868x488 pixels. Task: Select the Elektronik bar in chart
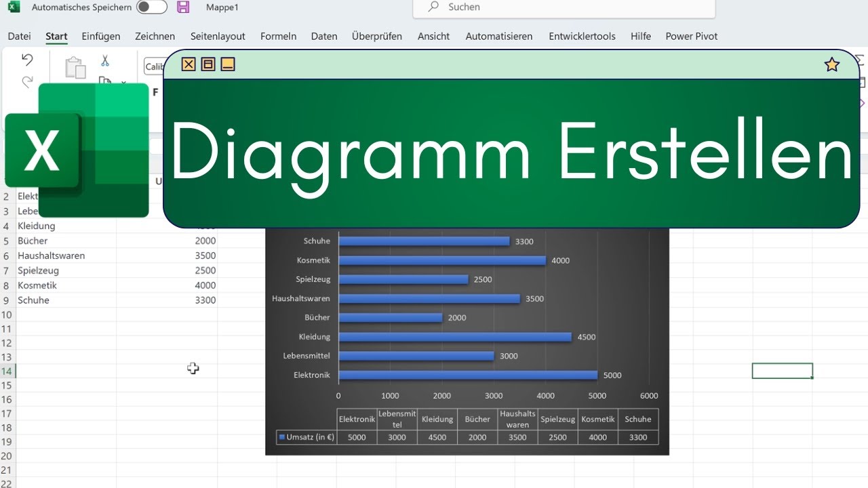point(468,375)
